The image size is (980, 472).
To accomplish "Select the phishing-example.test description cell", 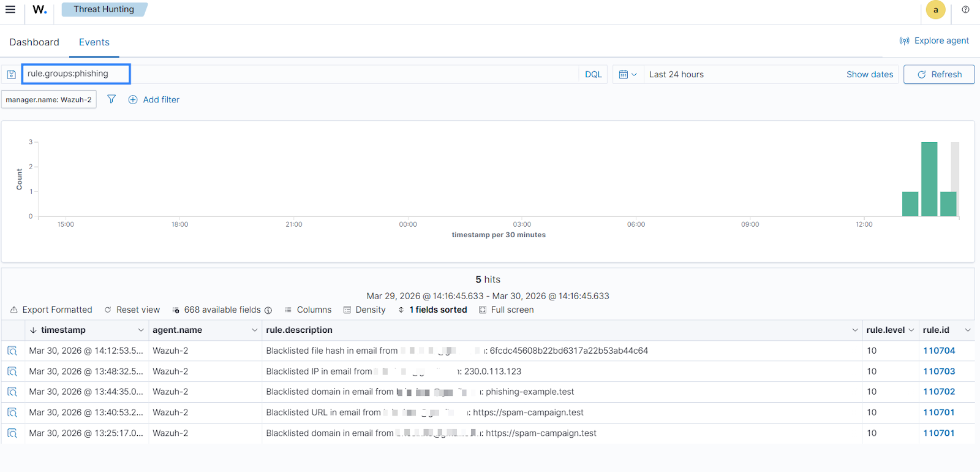I will pos(562,392).
